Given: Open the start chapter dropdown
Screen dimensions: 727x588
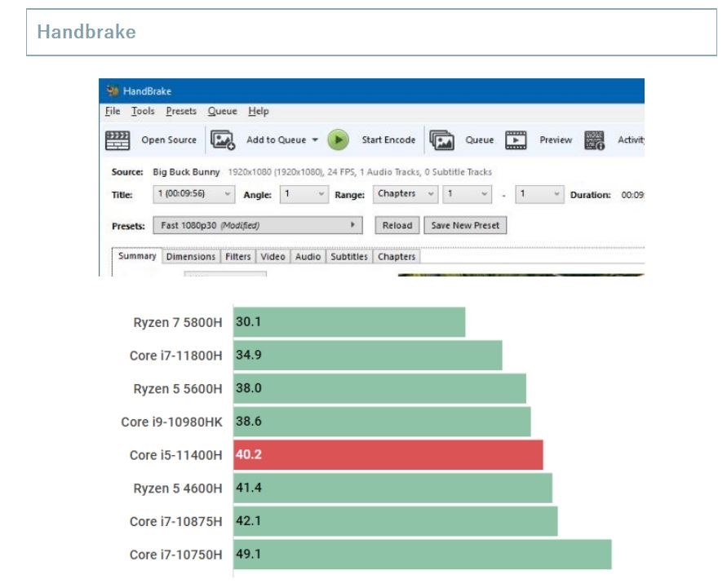Looking at the screenshot, I should tap(467, 194).
